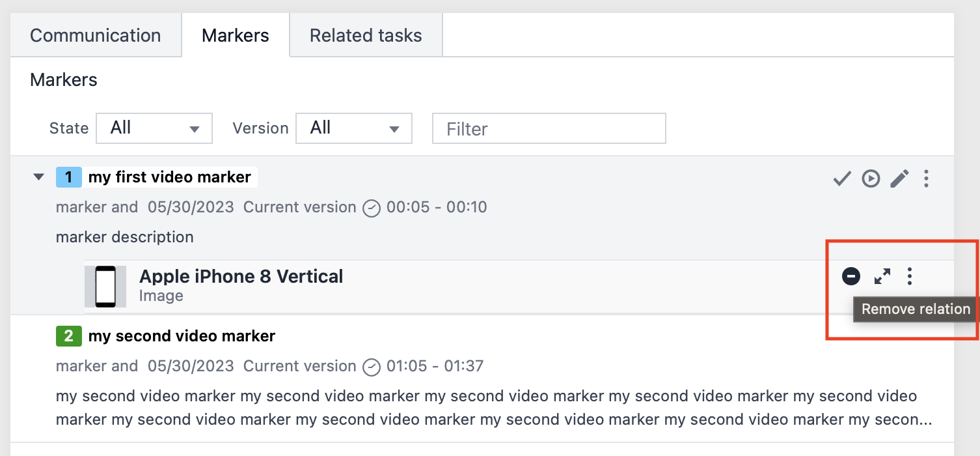
Task: Expand Apple iPhone 8 Vertical to full view
Action: 882,276
